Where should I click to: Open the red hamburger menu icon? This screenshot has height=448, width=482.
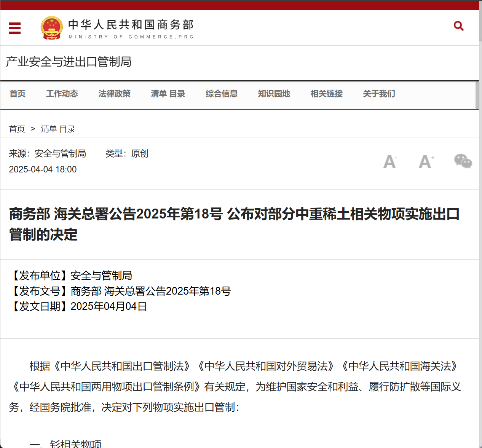coord(15,28)
